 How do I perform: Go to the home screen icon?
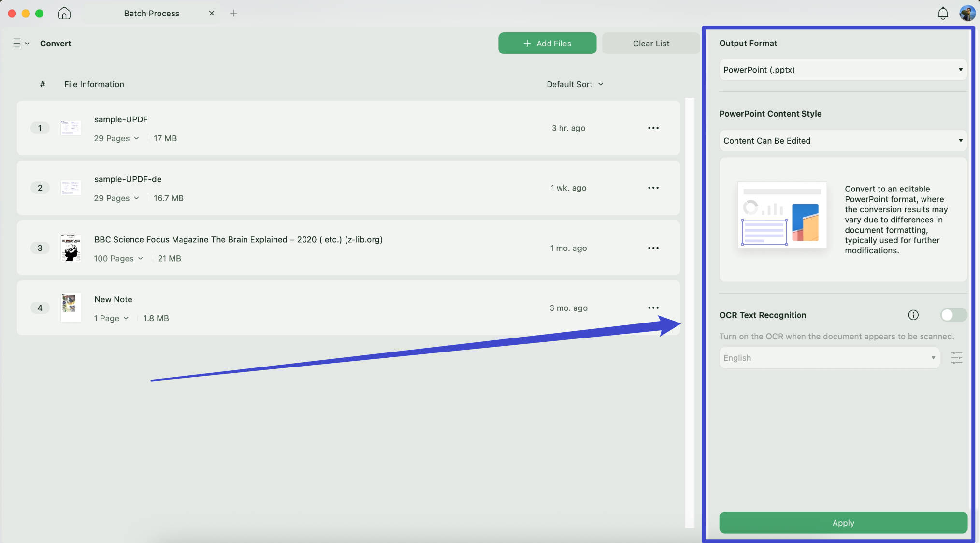64,13
